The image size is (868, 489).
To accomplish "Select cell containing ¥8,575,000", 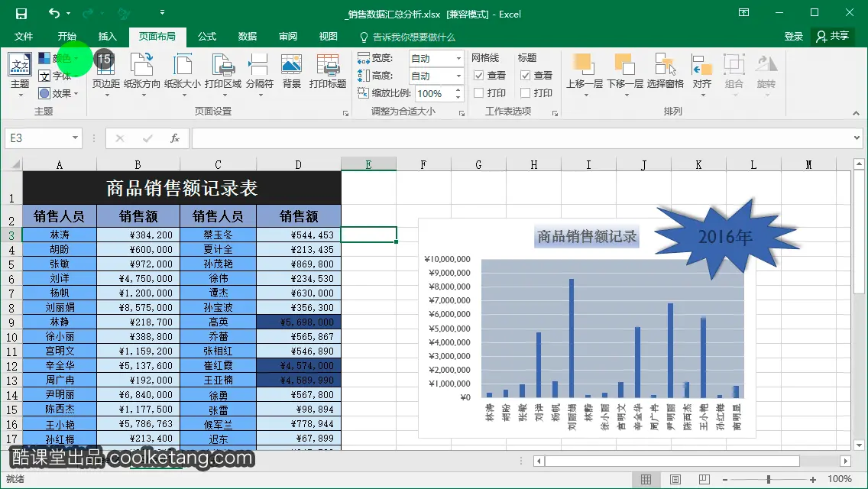I will tap(138, 308).
